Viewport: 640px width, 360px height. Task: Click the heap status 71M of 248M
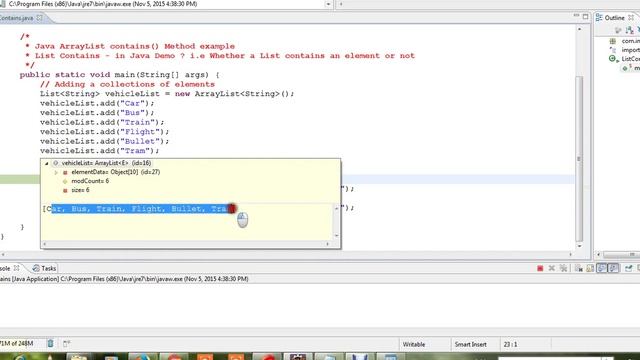(x=16, y=344)
